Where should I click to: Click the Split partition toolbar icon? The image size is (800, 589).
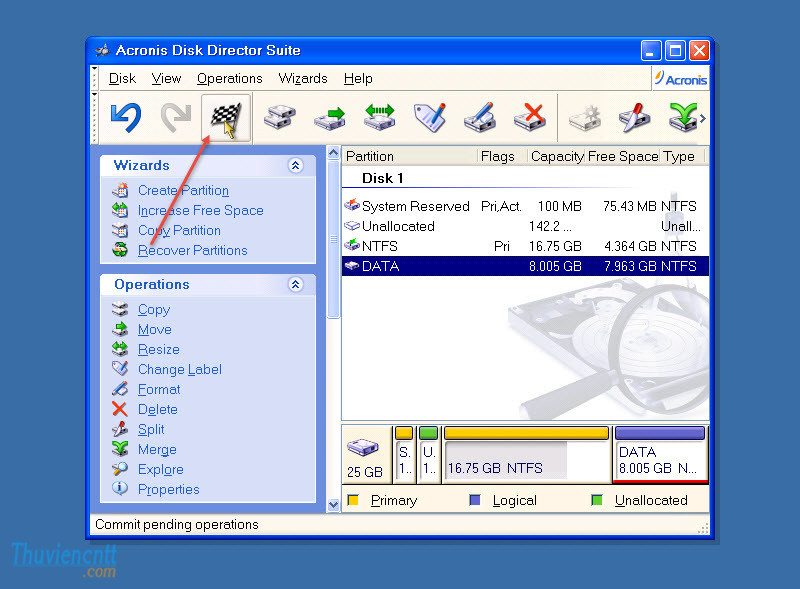(634, 117)
